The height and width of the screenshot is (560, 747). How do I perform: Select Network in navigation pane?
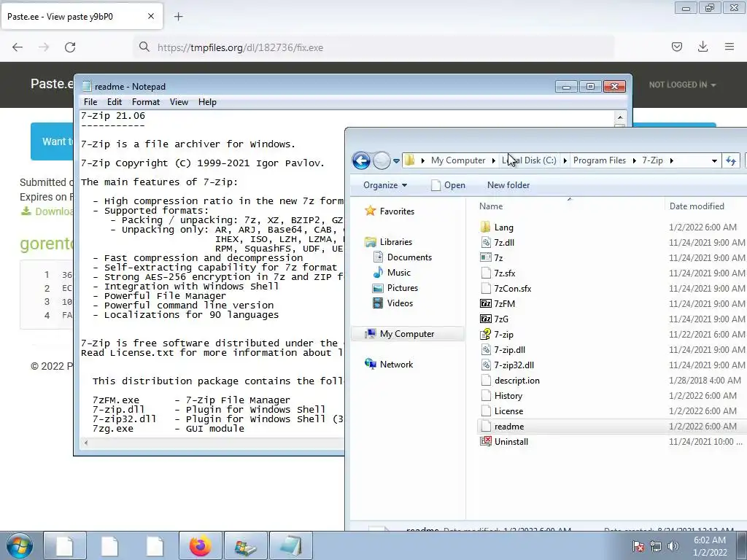(x=396, y=365)
